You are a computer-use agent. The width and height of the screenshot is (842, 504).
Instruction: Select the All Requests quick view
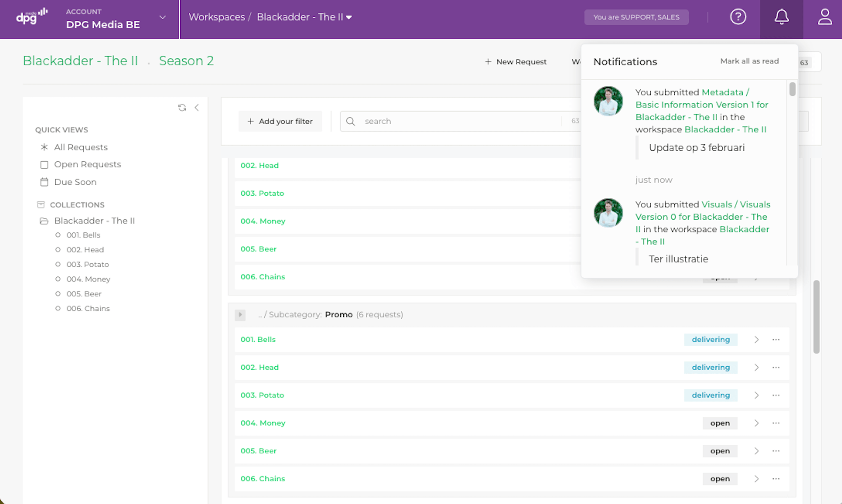[x=81, y=147]
